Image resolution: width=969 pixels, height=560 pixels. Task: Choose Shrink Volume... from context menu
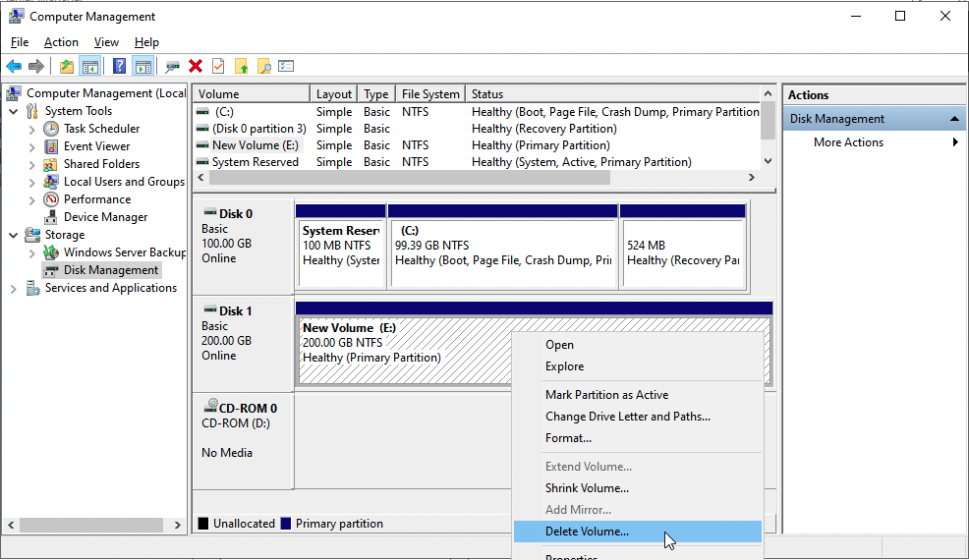pos(638,488)
